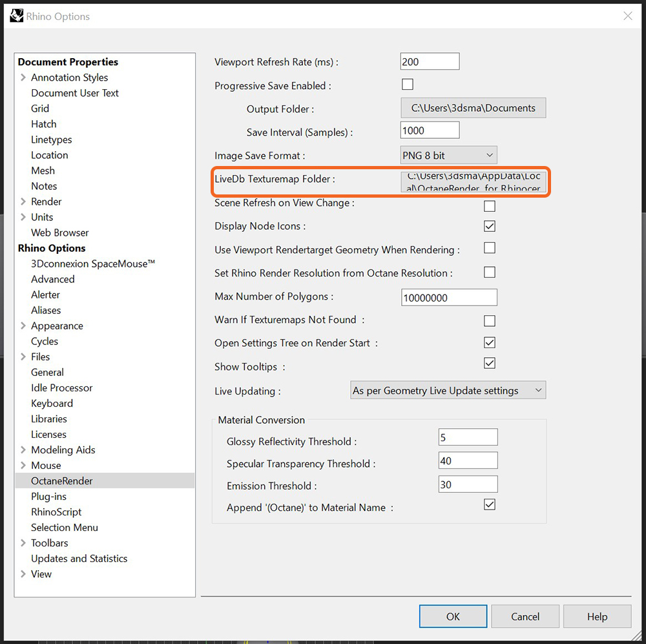Enable Scene Refresh on View Change

pyautogui.click(x=489, y=205)
